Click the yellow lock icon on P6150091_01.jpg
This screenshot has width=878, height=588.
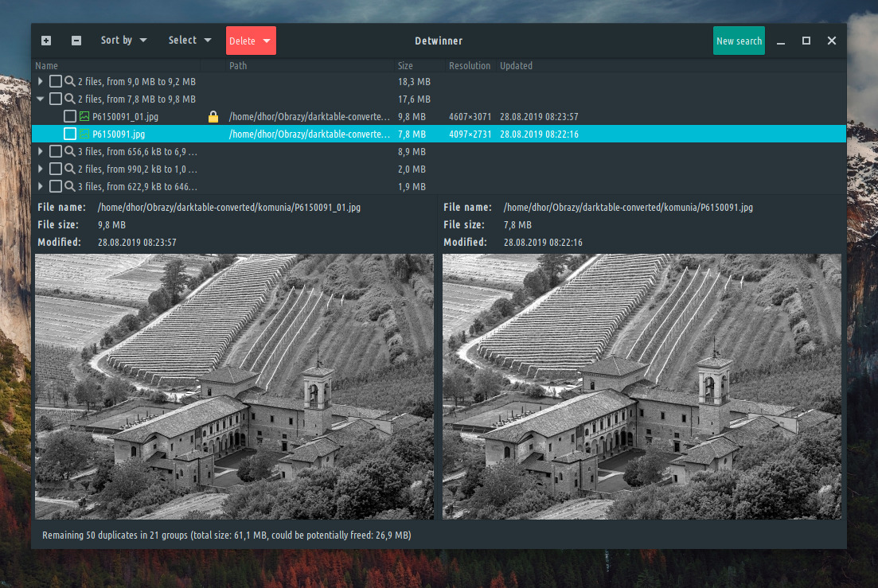click(213, 116)
